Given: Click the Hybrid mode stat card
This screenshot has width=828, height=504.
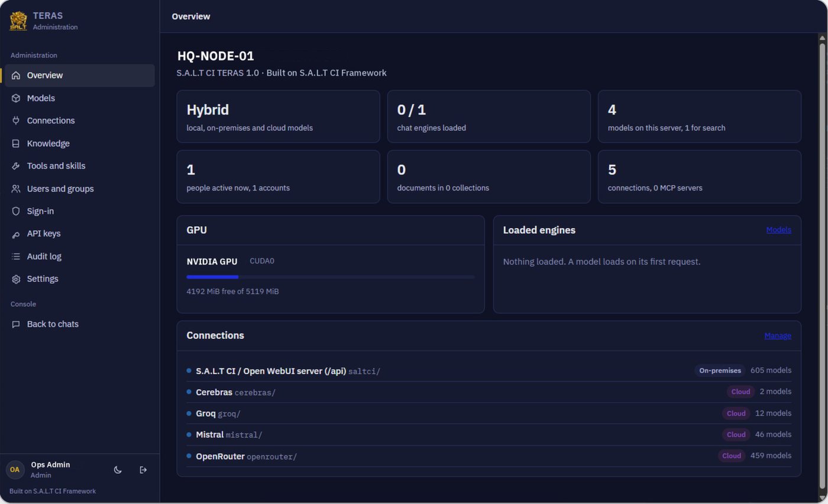Looking at the screenshot, I should click(x=278, y=117).
